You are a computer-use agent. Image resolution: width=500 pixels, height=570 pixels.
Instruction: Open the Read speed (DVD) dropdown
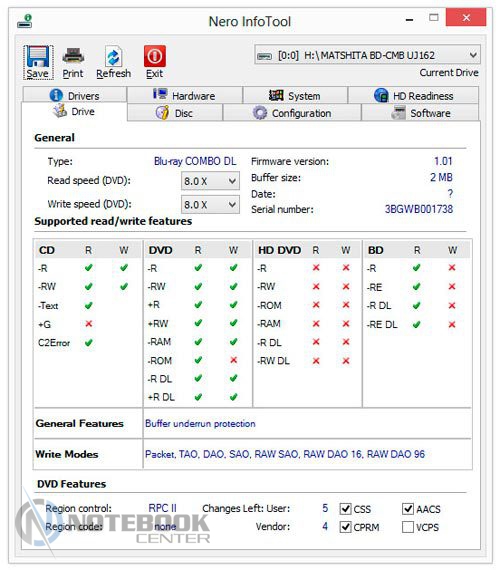(210, 181)
